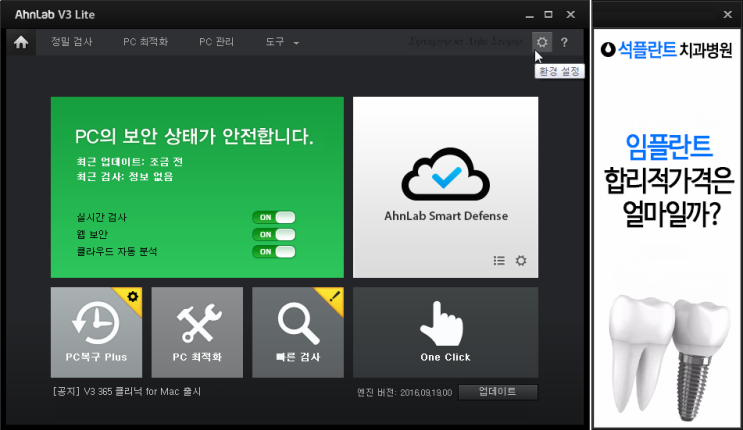Image resolution: width=743 pixels, height=430 pixels.
Task: Click the AhnLab Smart Defense cloud tile
Action: coord(445,187)
